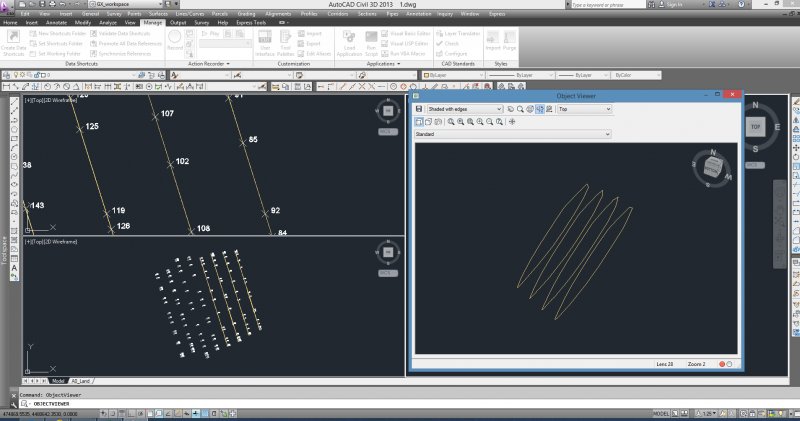Open the Annotate ribbon tab
800x421 pixels.
pos(58,22)
